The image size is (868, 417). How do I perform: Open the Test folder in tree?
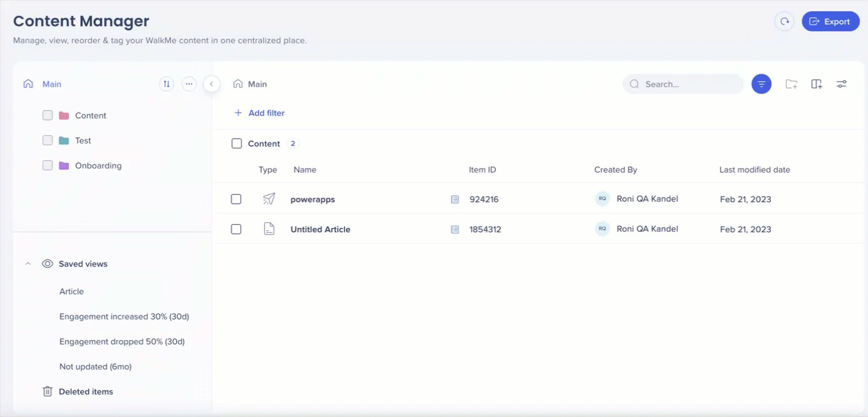coord(83,140)
